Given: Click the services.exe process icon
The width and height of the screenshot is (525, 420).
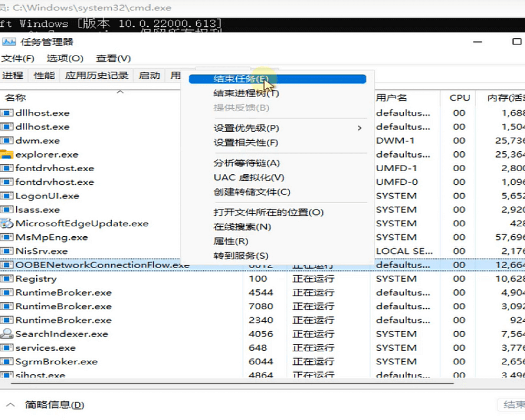Looking at the screenshot, I should (6, 348).
